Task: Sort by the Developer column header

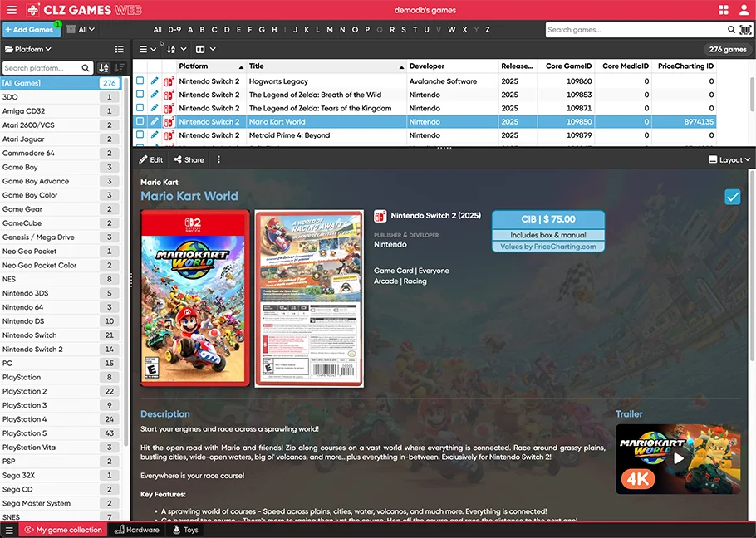Action: pos(453,66)
